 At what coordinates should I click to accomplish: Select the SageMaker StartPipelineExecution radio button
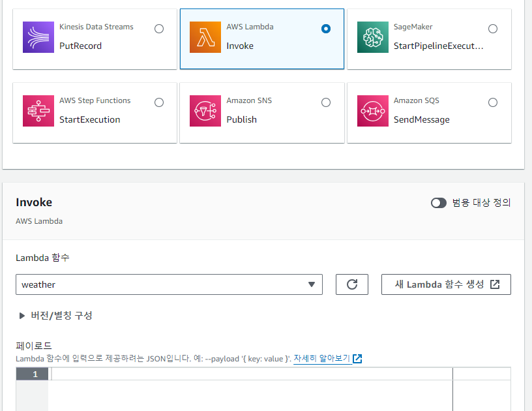[493, 29]
